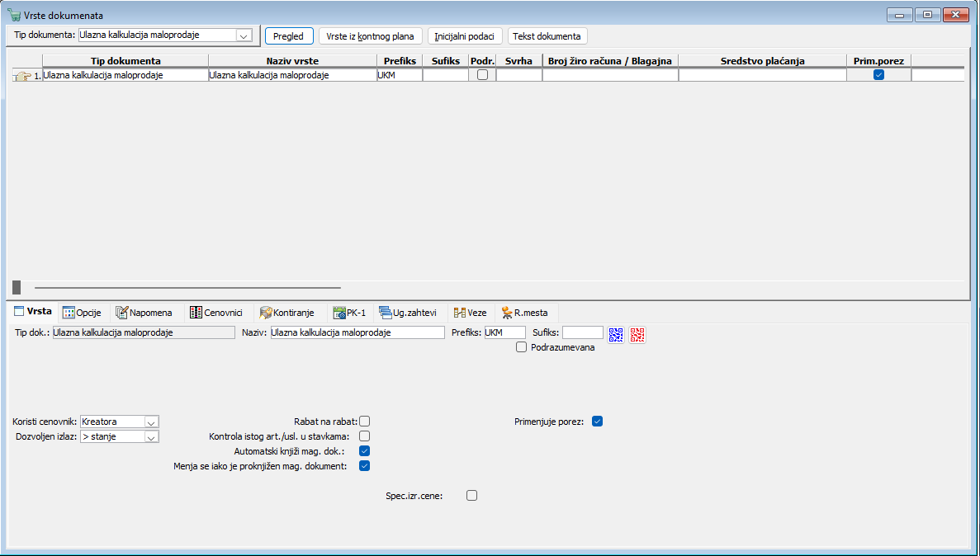Enable the Spec.izr.cene checkbox
980x556 pixels.
[x=472, y=496]
